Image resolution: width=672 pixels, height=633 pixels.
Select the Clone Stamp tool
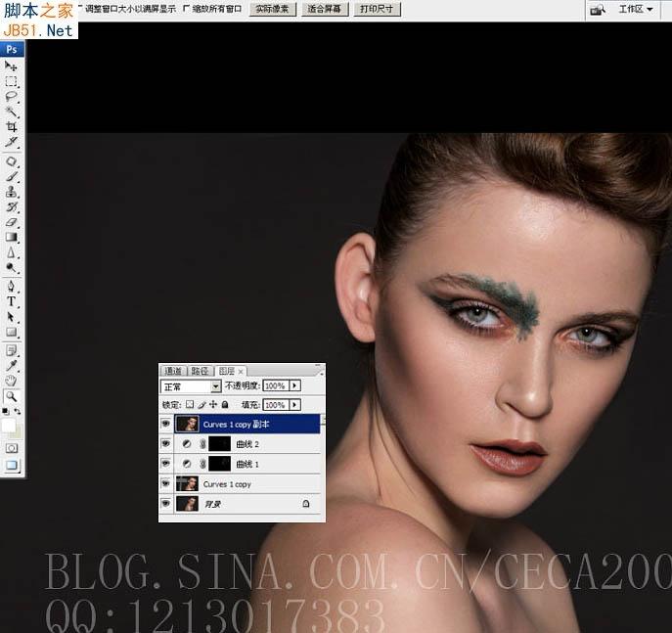(11, 191)
